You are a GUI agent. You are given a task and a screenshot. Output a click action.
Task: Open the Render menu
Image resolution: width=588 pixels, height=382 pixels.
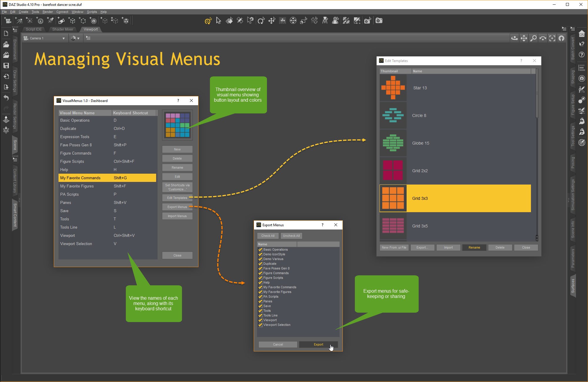tap(48, 12)
